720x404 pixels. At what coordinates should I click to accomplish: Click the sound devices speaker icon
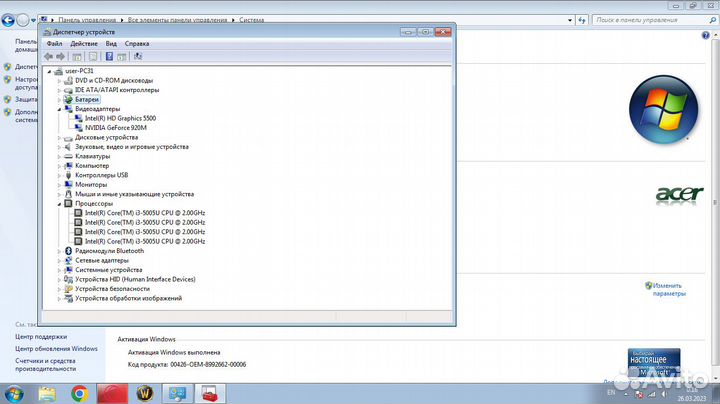[68, 147]
